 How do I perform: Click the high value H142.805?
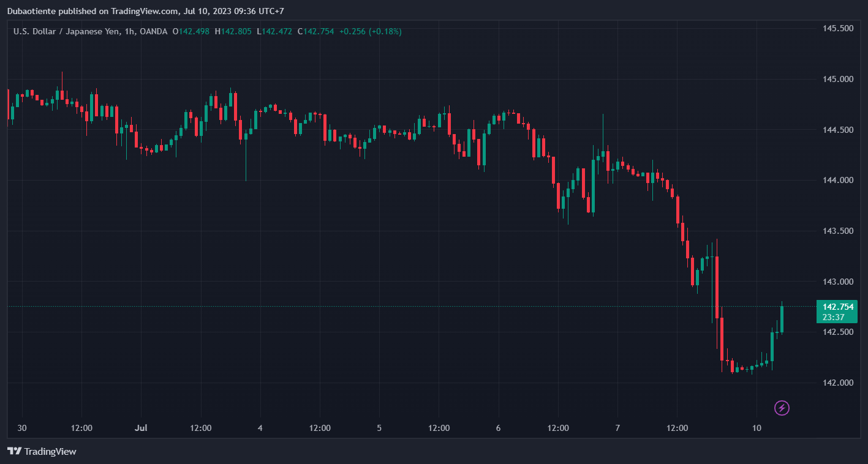233,31
